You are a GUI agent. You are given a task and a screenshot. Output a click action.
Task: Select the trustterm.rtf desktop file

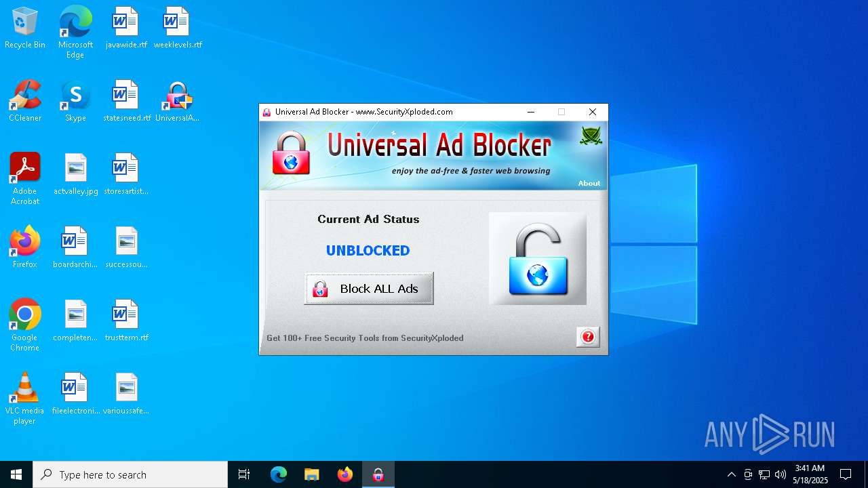127,321
